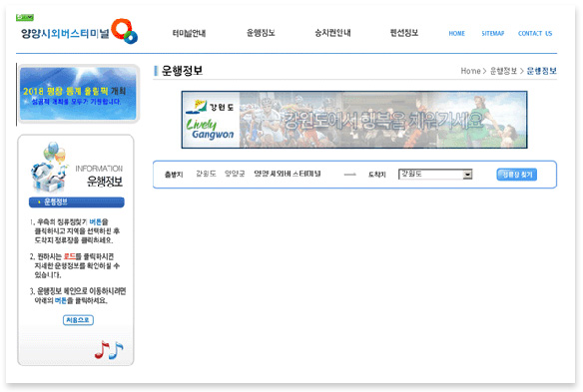
Task: Click the 출발지 label
Action: coord(174,175)
